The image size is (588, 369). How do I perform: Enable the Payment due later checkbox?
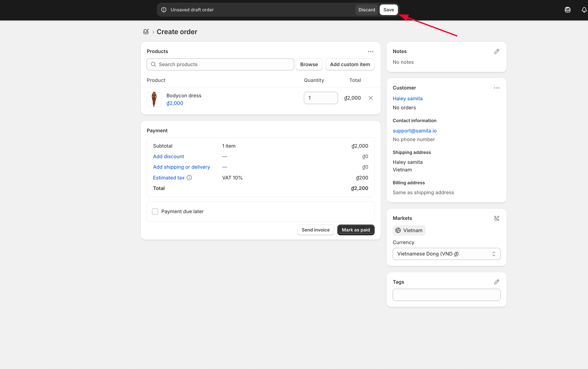[155, 211]
